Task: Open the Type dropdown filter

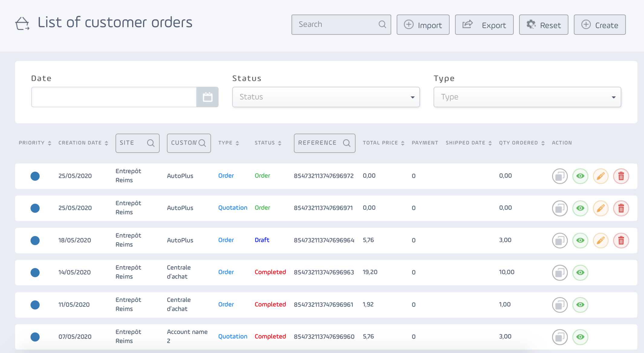Action: [x=527, y=97]
